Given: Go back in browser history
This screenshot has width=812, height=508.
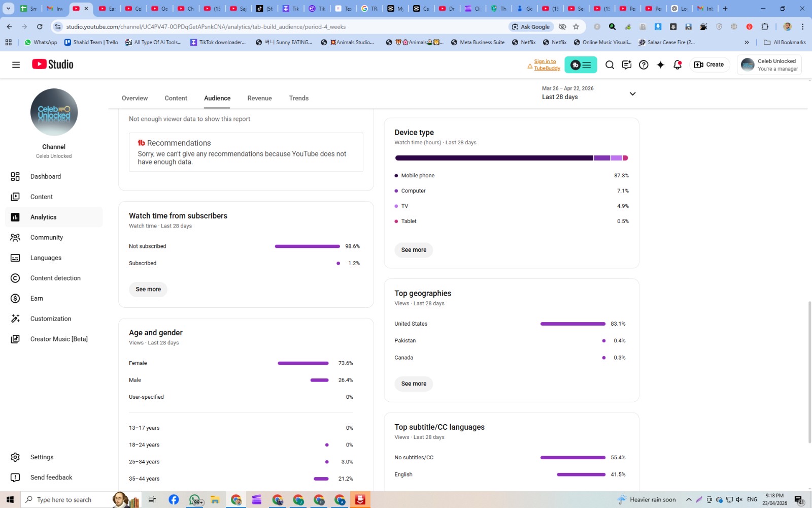Looking at the screenshot, I should click(9, 27).
